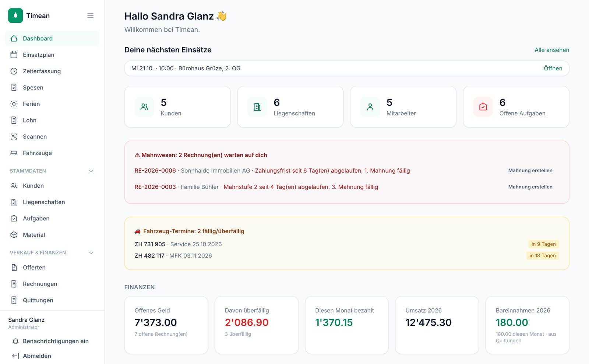Toggle Benachrichtigungen ein notifications
This screenshot has height=364, width=589.
point(52,341)
